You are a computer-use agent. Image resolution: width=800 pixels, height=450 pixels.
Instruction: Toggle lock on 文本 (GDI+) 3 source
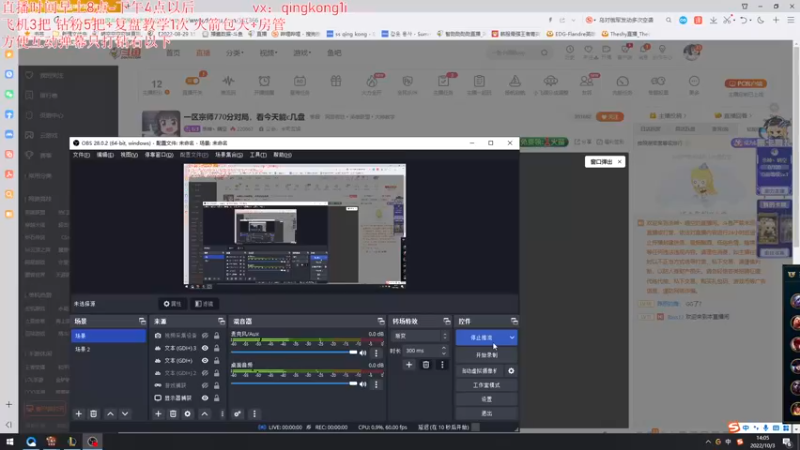pyautogui.click(x=217, y=348)
